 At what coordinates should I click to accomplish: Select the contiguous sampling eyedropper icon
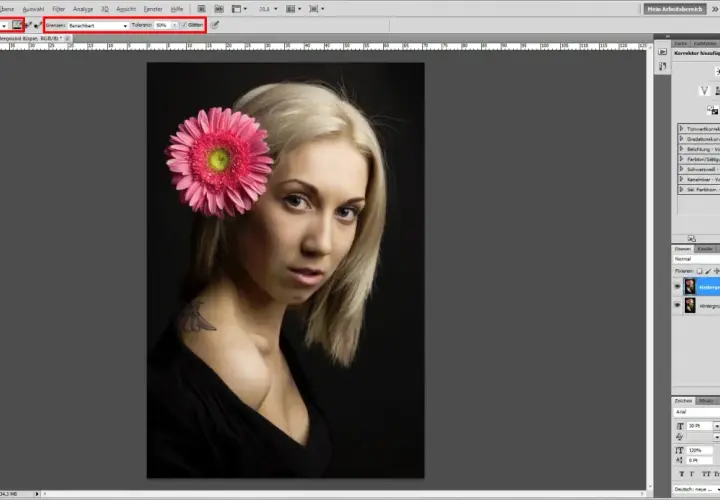pyautogui.click(x=17, y=25)
